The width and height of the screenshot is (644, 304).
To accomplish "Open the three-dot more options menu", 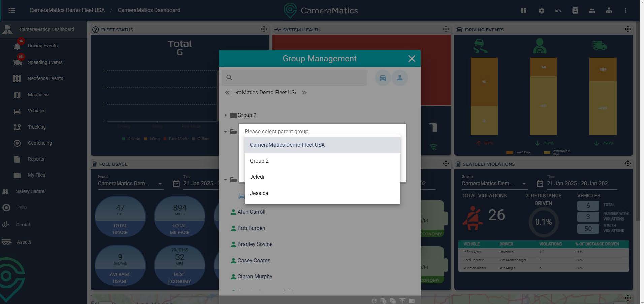I will pyautogui.click(x=625, y=11).
